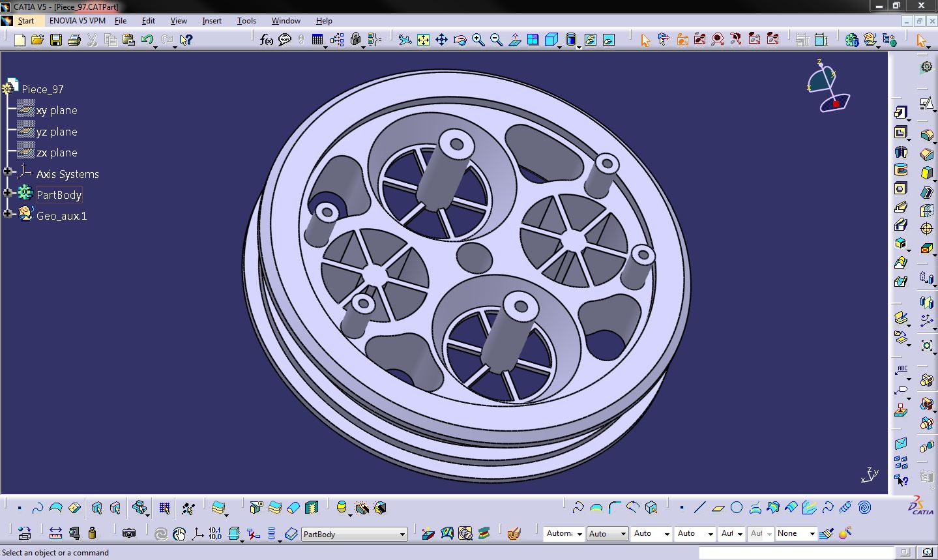938x560 pixels.
Task: Open the Window menu
Action: [286, 21]
